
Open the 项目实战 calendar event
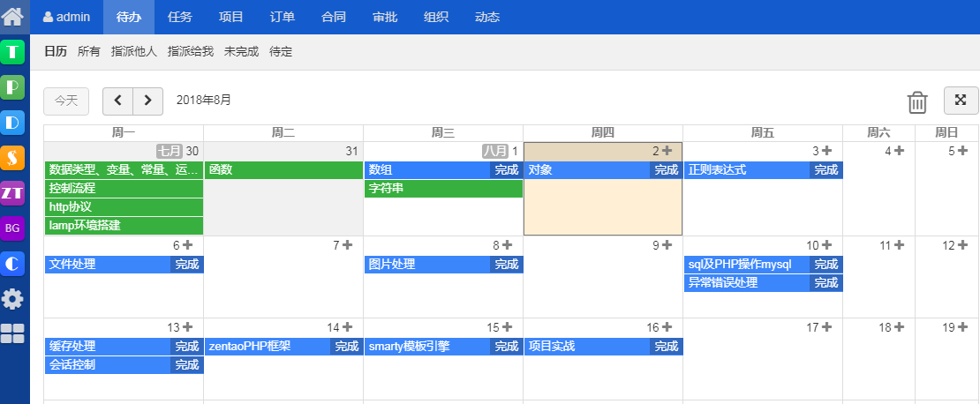click(x=586, y=347)
